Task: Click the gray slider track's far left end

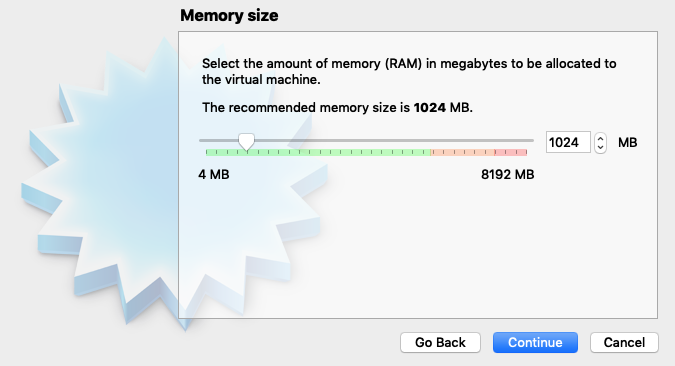Action: click(202, 140)
